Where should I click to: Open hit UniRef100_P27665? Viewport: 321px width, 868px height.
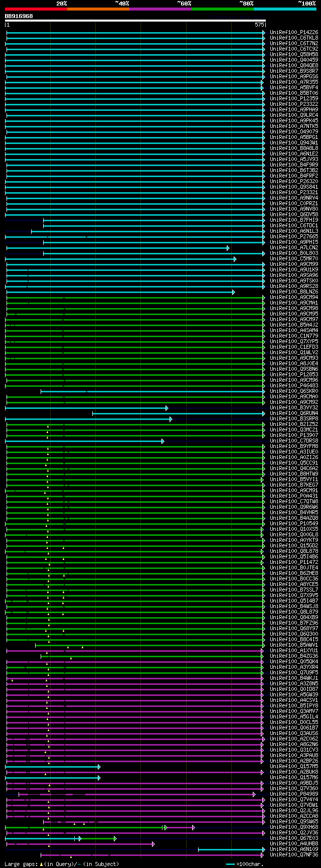tap(294, 237)
